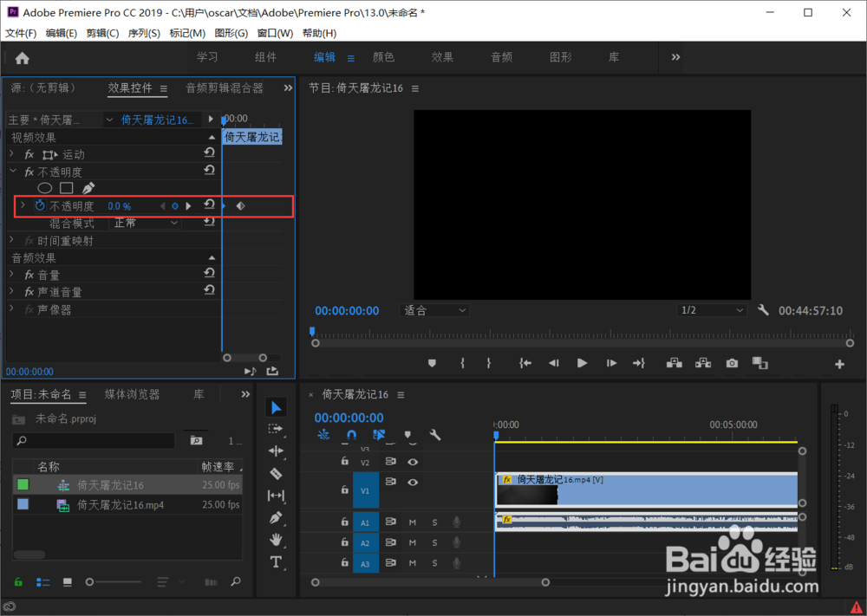Open the 窗口(W) menu

tap(275, 33)
